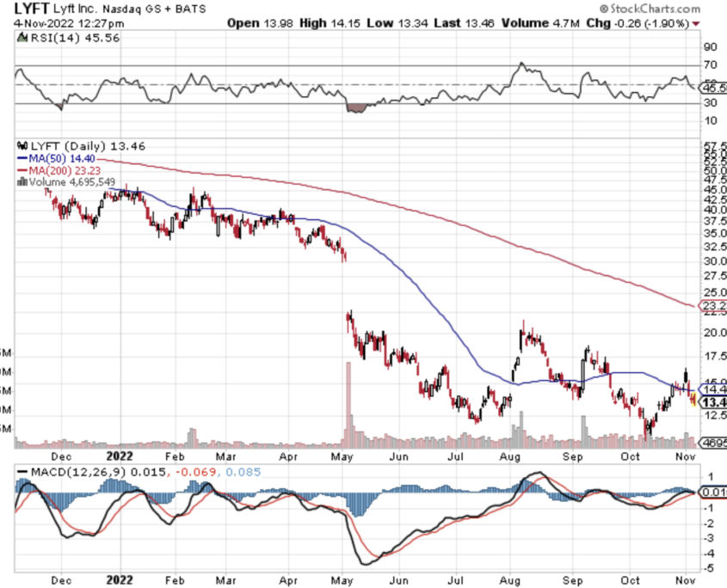Click the red MA(200) legend line swatch
This screenshot has width=727, height=588.
click(22, 171)
